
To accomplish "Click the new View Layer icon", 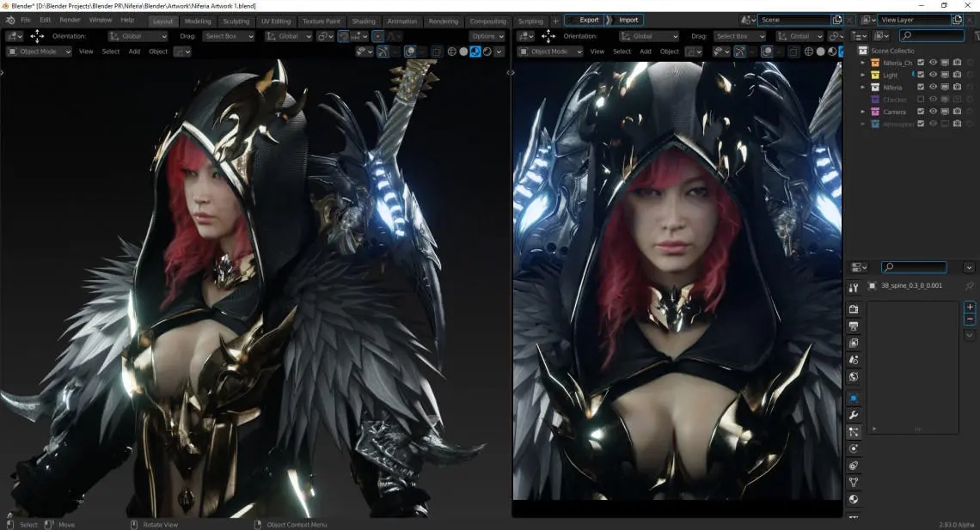I will [x=957, y=20].
